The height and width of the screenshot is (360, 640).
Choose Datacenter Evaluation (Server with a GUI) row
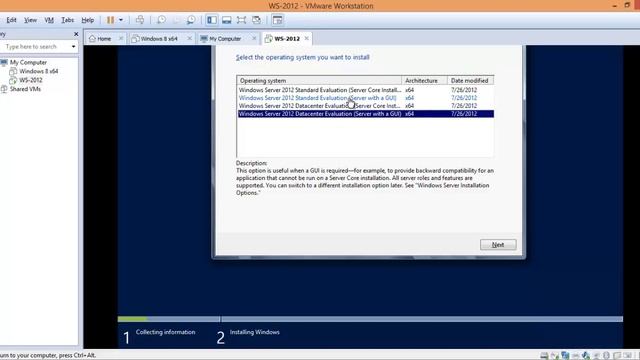[365, 113]
